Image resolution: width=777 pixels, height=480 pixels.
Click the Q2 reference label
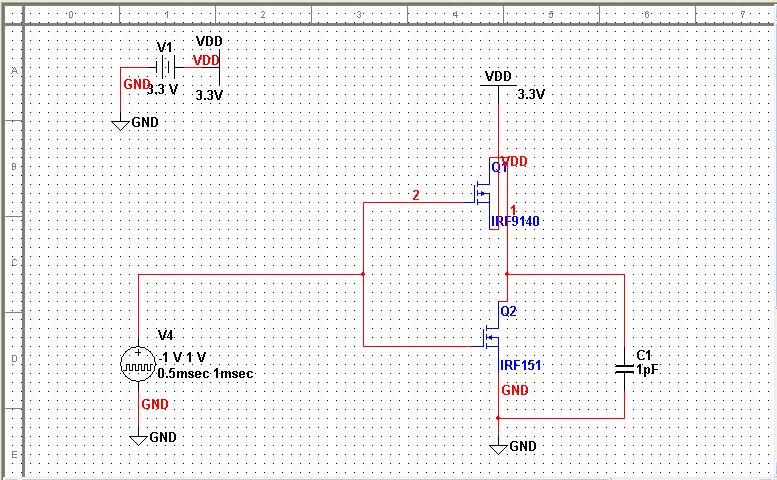pyautogui.click(x=508, y=312)
